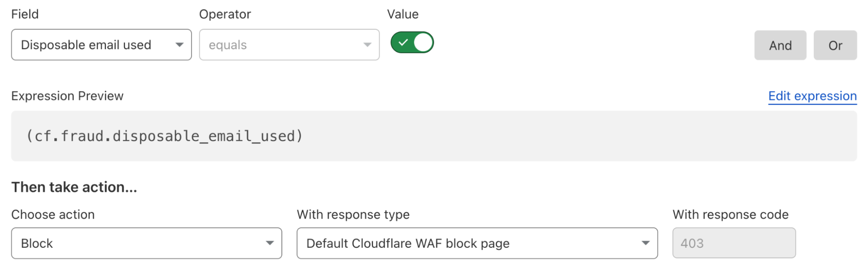
Task: Click the cf.fraud.disposable_email_used expression preview box
Action: 434,136
